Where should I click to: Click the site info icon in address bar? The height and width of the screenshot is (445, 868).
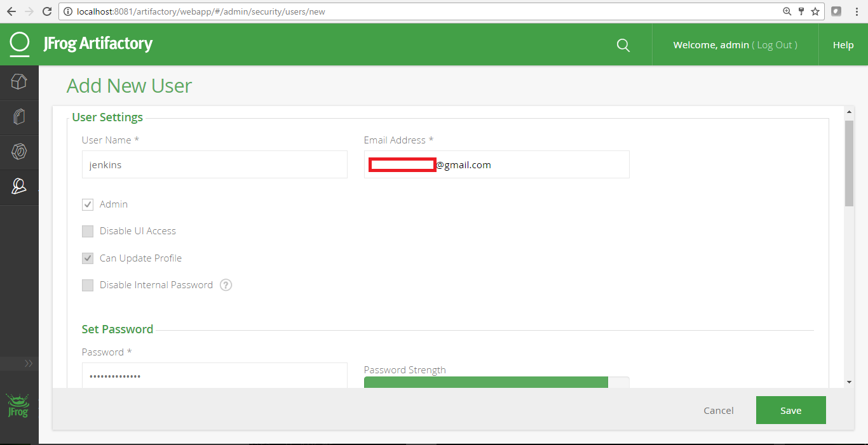pos(69,11)
